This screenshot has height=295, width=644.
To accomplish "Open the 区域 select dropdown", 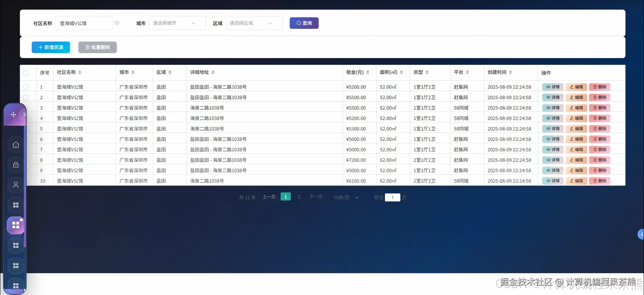I will [254, 23].
